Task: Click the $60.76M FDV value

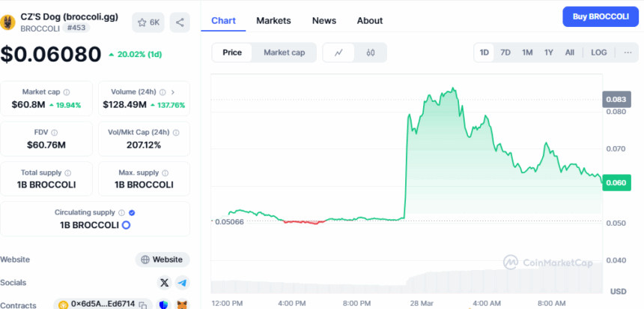Action: pyautogui.click(x=46, y=145)
